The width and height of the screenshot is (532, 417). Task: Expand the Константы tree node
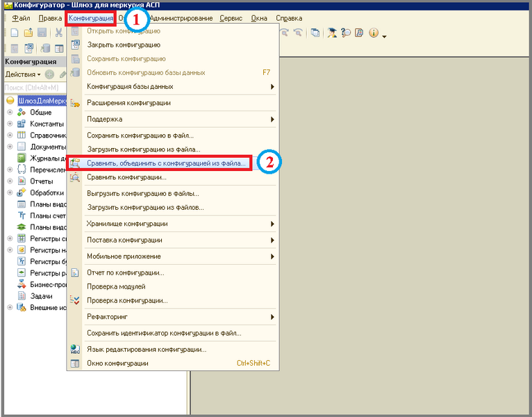(10, 124)
